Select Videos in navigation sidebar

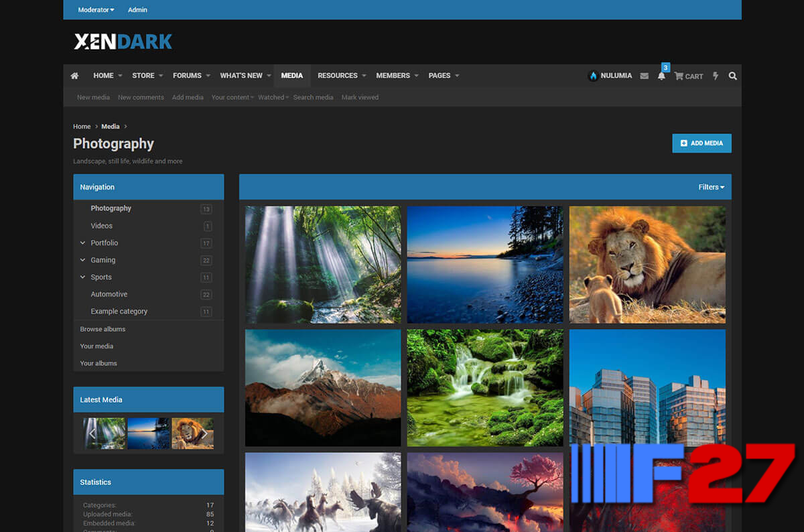click(x=102, y=226)
